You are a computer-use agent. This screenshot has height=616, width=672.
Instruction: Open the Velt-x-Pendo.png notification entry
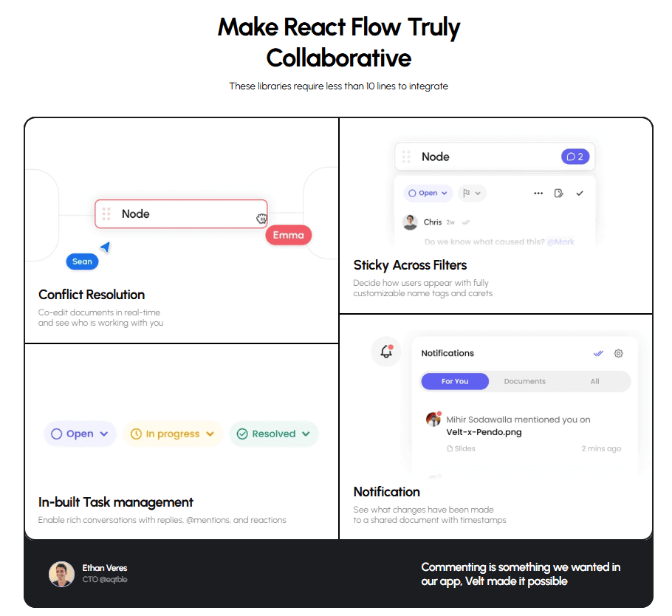(x=484, y=432)
